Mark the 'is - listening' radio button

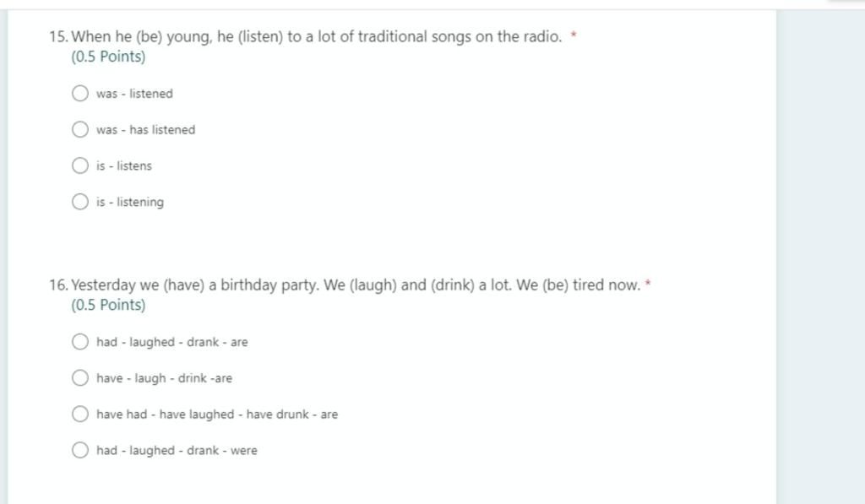coord(80,202)
